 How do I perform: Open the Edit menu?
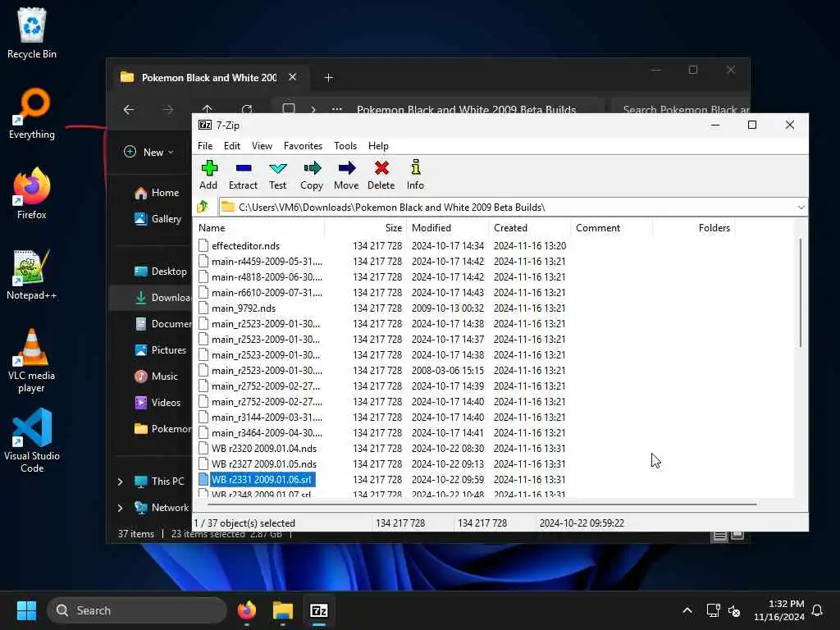232,146
